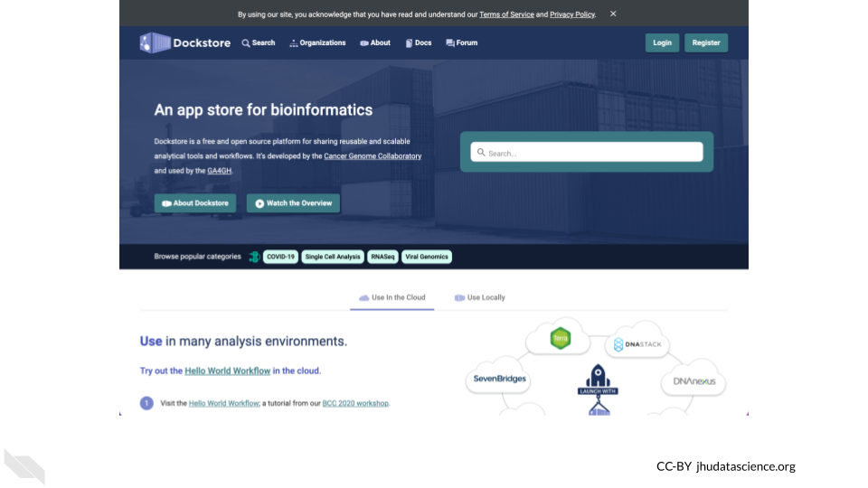Open the Forum navigation link
The image size is (868, 488).
click(x=462, y=42)
